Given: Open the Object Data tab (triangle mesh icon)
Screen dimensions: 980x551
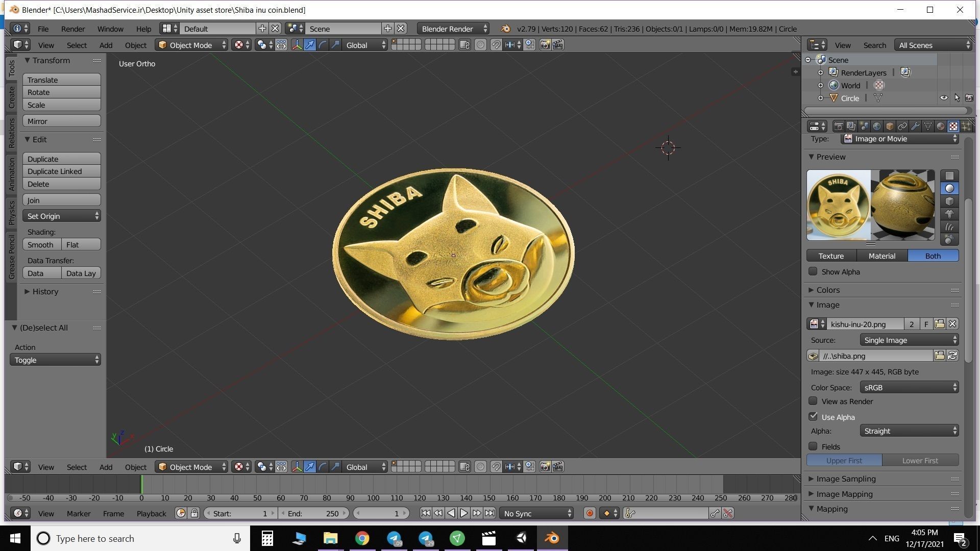Looking at the screenshot, I should pos(927,126).
